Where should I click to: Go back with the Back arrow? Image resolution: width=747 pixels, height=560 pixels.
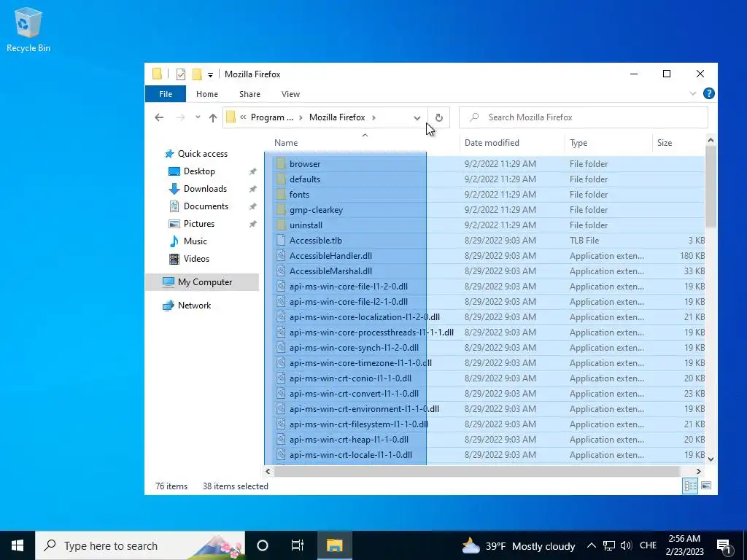point(159,117)
